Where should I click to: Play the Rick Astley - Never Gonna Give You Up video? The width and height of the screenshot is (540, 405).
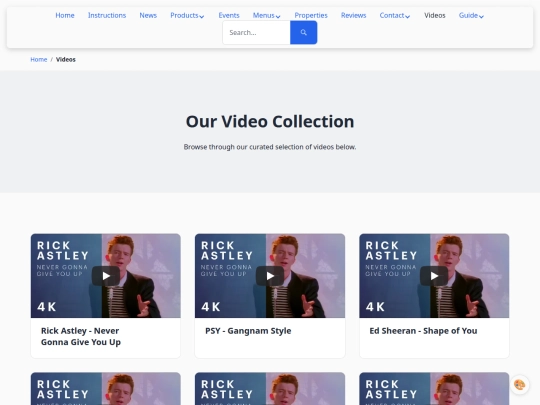click(106, 276)
